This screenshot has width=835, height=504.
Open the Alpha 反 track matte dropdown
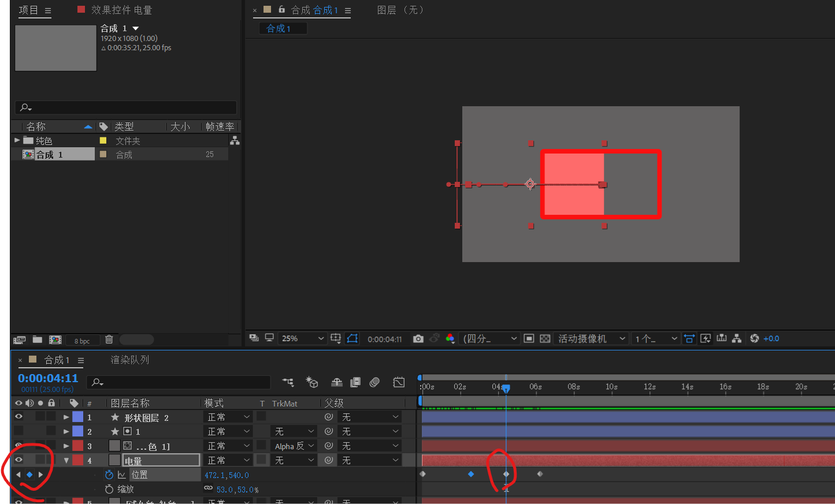295,446
